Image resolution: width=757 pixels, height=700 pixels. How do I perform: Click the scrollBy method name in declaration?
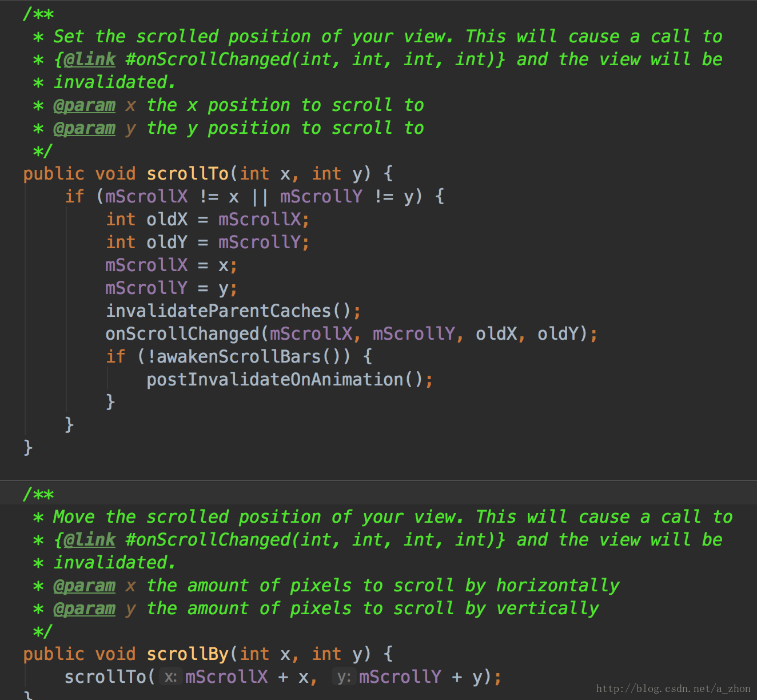(188, 654)
